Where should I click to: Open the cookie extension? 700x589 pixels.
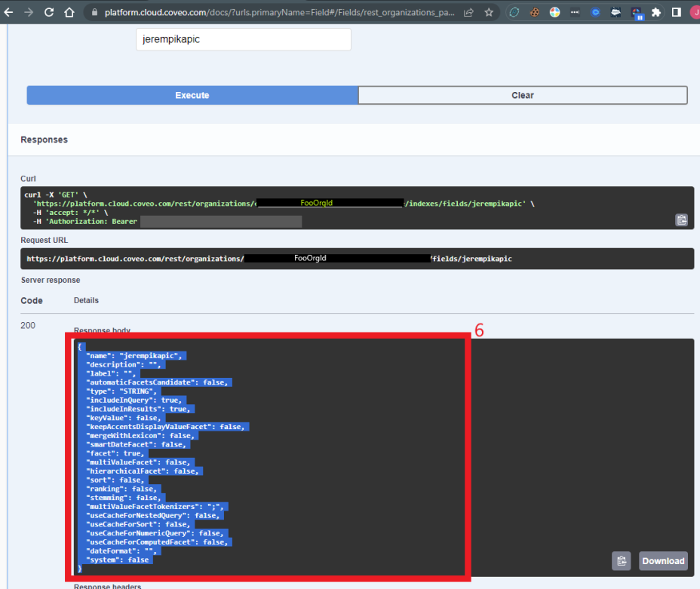point(534,13)
